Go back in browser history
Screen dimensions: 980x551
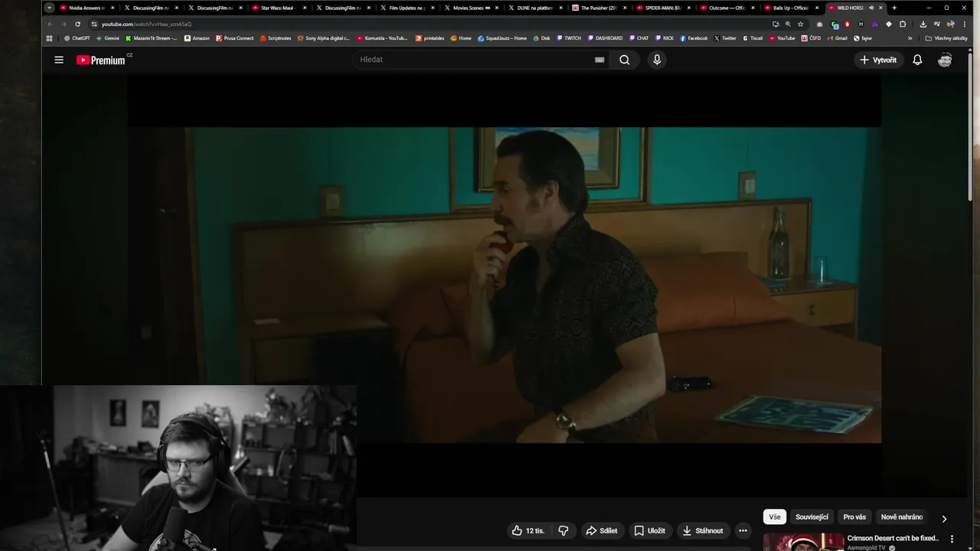[51, 24]
